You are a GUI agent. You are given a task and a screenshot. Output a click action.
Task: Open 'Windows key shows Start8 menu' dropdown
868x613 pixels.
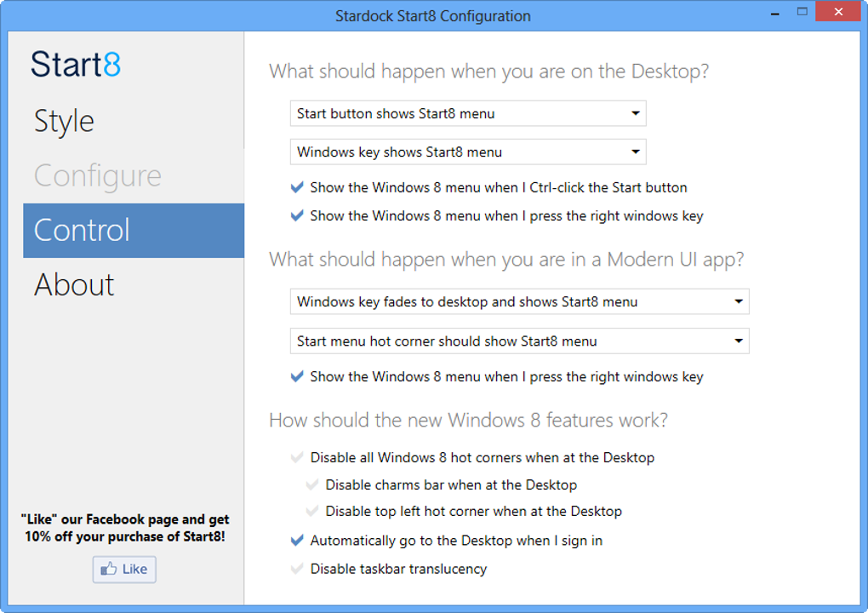coord(468,152)
